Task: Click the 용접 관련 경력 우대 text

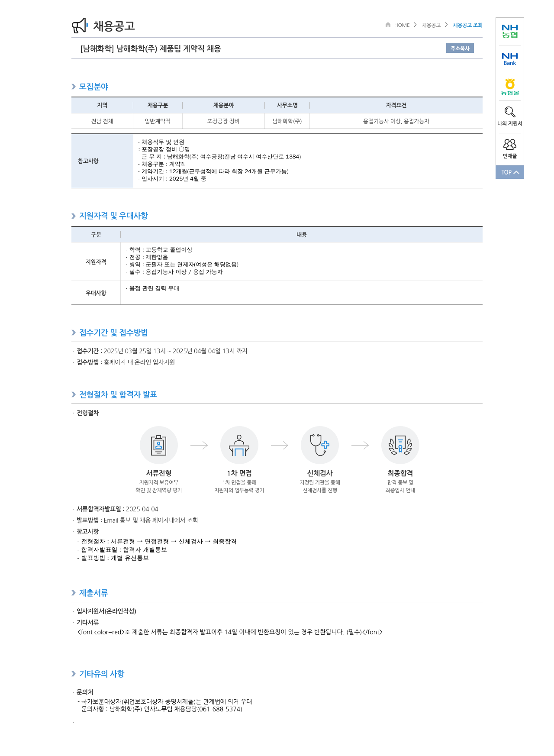Action: 152,288
